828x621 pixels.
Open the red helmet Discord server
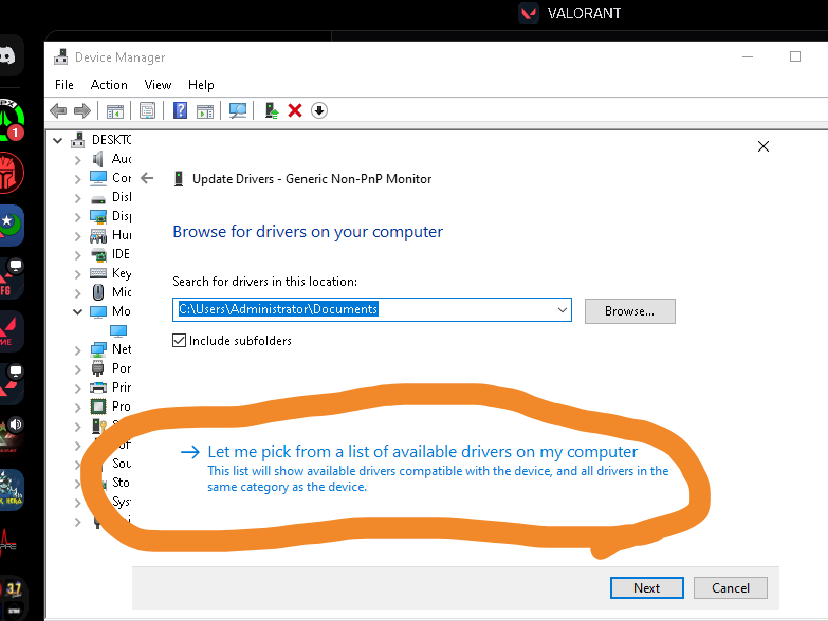(11, 173)
